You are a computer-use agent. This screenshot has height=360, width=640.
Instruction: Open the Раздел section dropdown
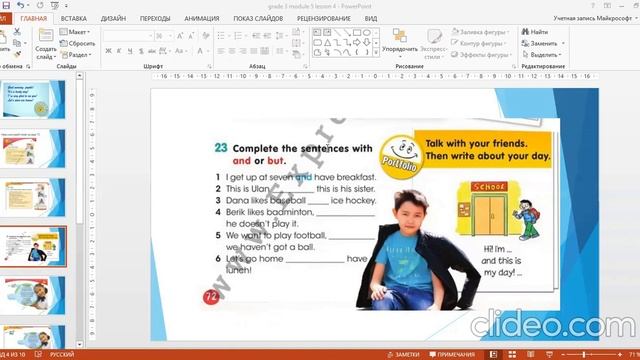click(76, 54)
